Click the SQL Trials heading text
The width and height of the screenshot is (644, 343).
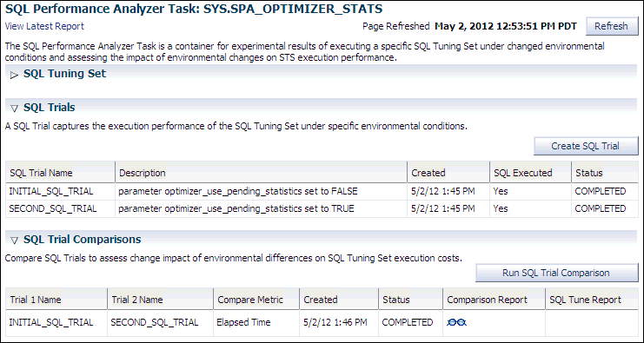pos(50,108)
